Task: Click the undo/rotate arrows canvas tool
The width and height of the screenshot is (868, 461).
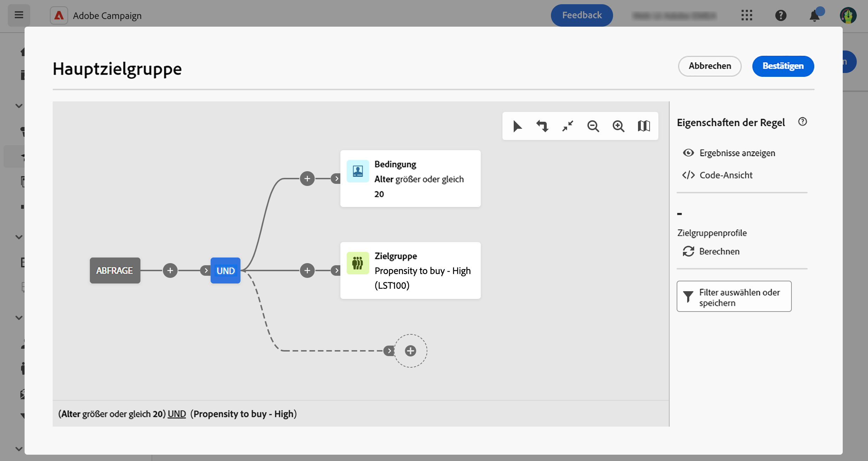Action: 542,126
